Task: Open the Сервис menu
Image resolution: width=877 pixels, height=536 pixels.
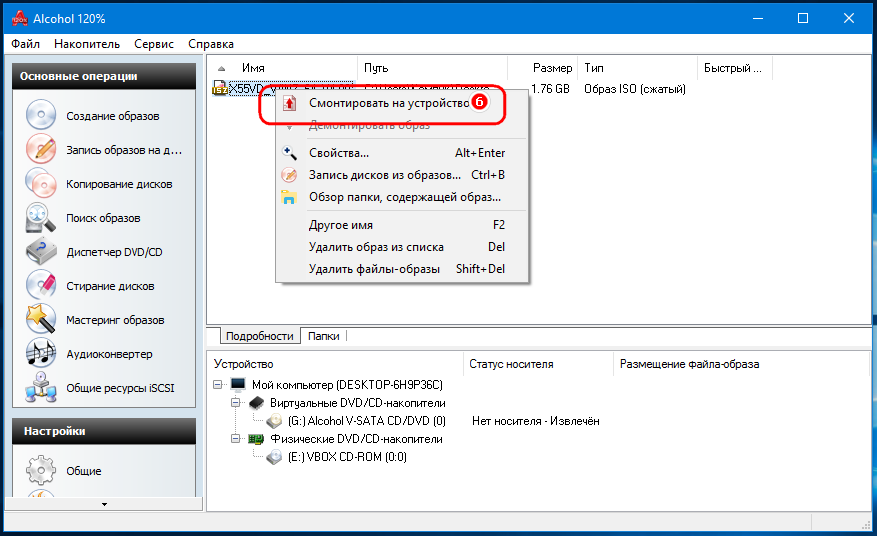Action: [x=154, y=44]
